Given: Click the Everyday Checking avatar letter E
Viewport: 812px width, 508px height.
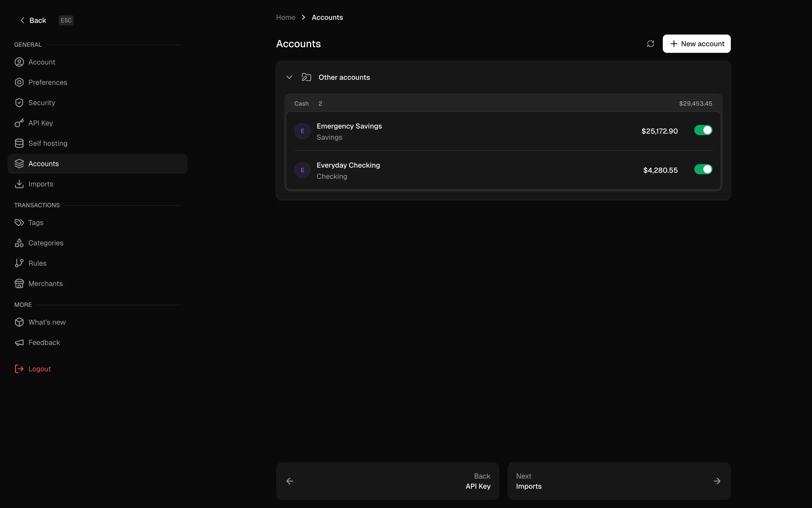Looking at the screenshot, I should pyautogui.click(x=302, y=170).
